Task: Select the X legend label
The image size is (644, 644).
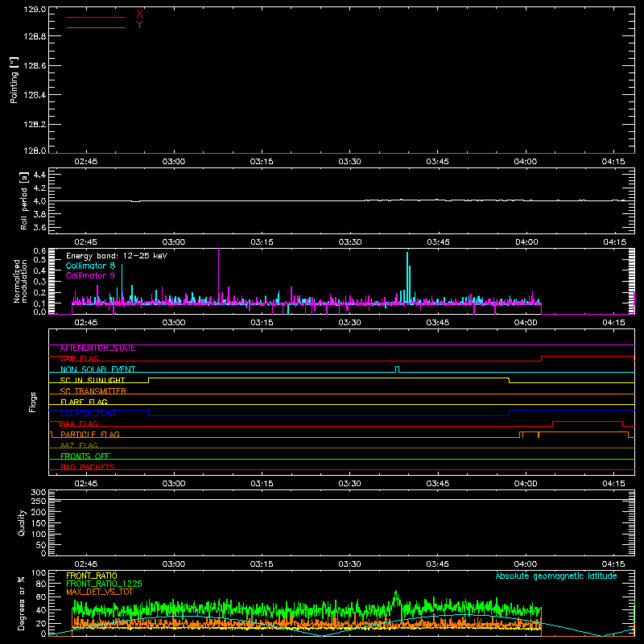Action: [139, 14]
